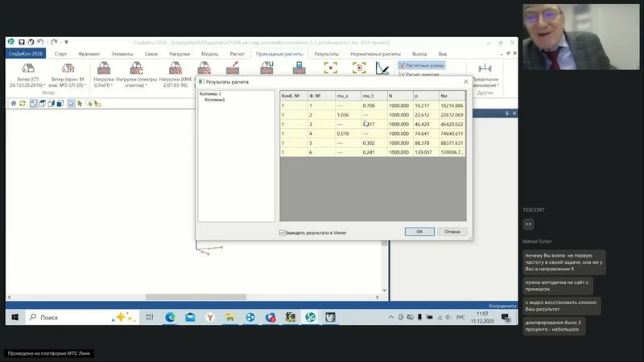644x362 pixels.
Task: Expand the Нагрузки (СНиП) dropdown arrow
Action: pyautogui.click(x=113, y=85)
